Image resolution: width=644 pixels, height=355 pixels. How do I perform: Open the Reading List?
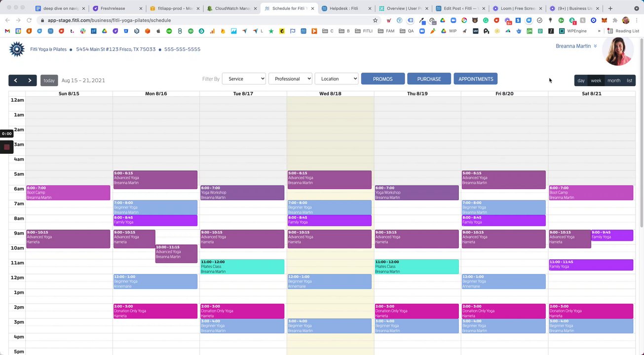[623, 31]
